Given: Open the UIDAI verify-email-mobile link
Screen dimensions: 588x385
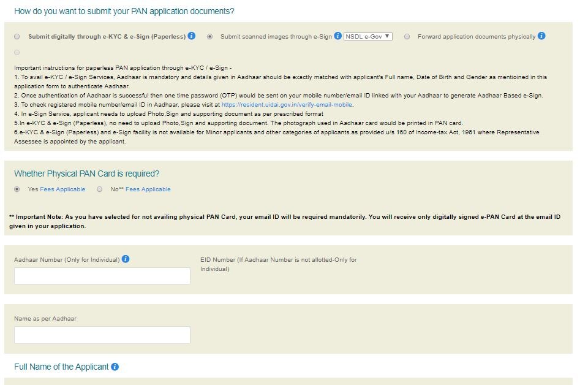Looking at the screenshot, I should tap(287, 105).
